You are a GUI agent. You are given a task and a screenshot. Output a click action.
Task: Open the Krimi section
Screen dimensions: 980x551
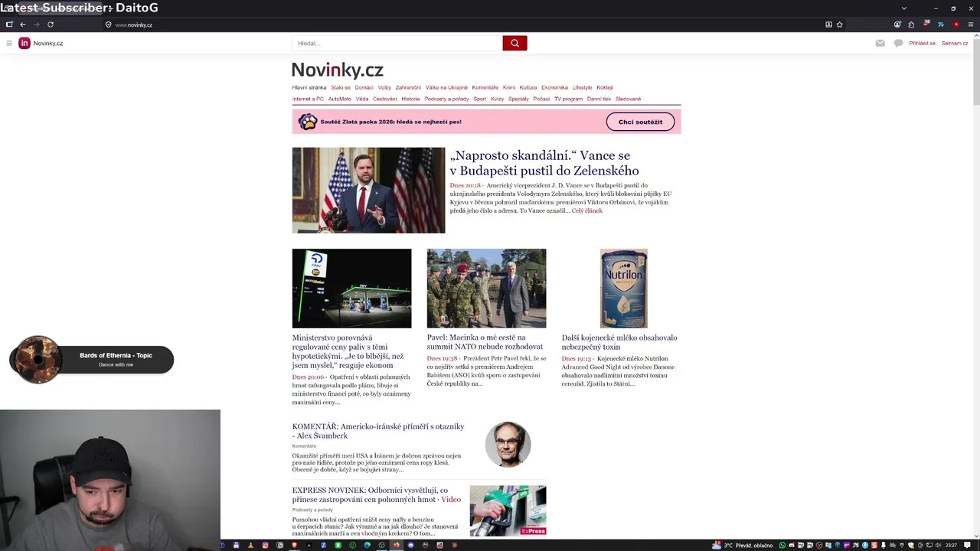click(509, 87)
